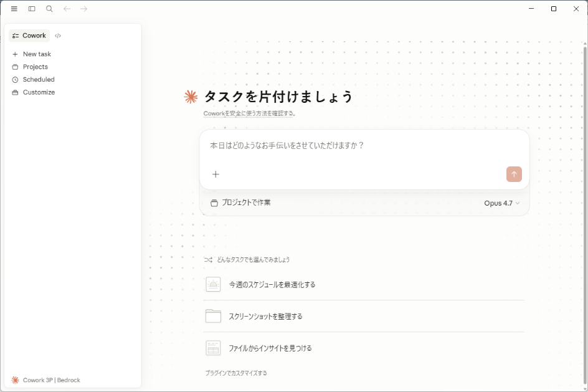Open the search magnifier icon
Viewport: 588px width, 392px height.
coord(49,9)
